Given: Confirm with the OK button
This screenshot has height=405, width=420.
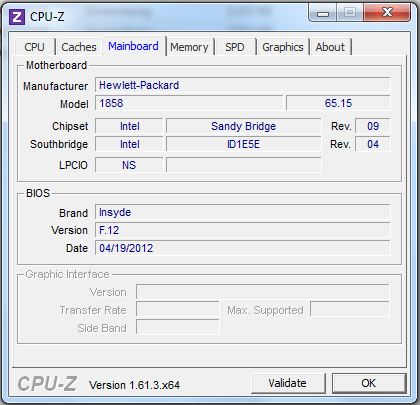Looking at the screenshot, I should [x=369, y=383].
